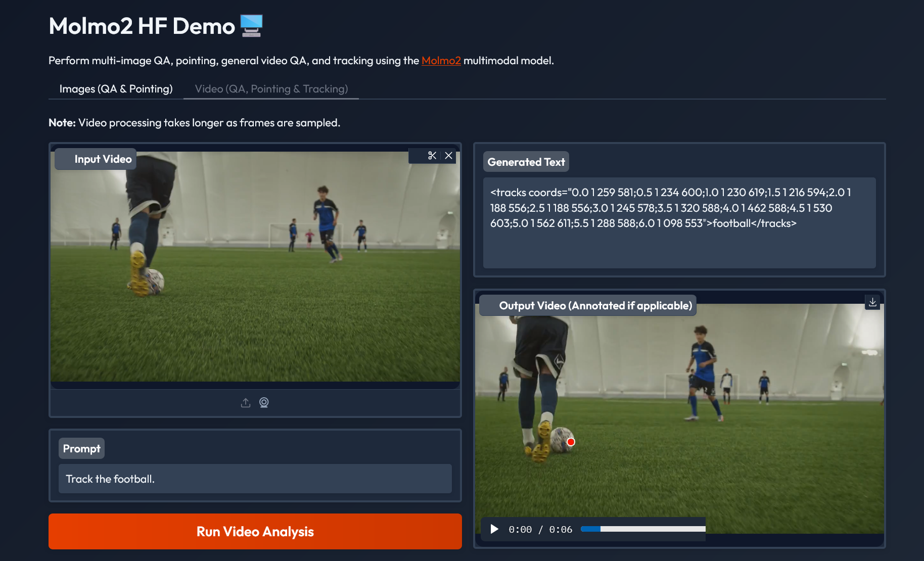Screen dimensions: 924x561
Task: Click the computer emoji beside the title
Action: 251,26
